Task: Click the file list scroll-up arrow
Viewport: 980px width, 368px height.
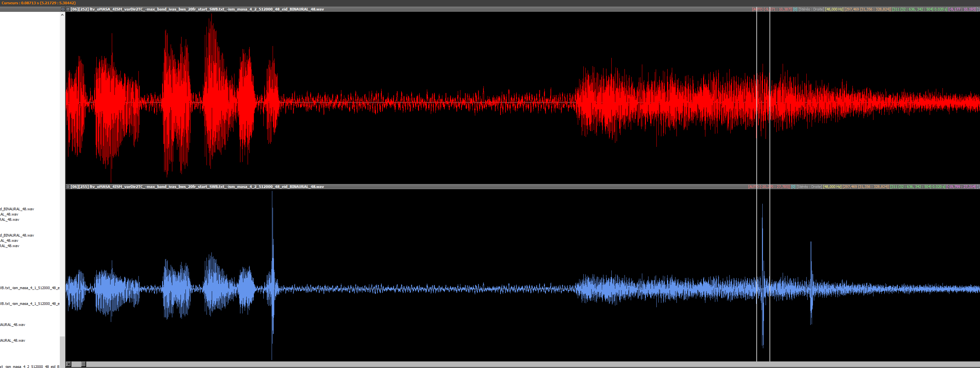Action: click(x=62, y=15)
